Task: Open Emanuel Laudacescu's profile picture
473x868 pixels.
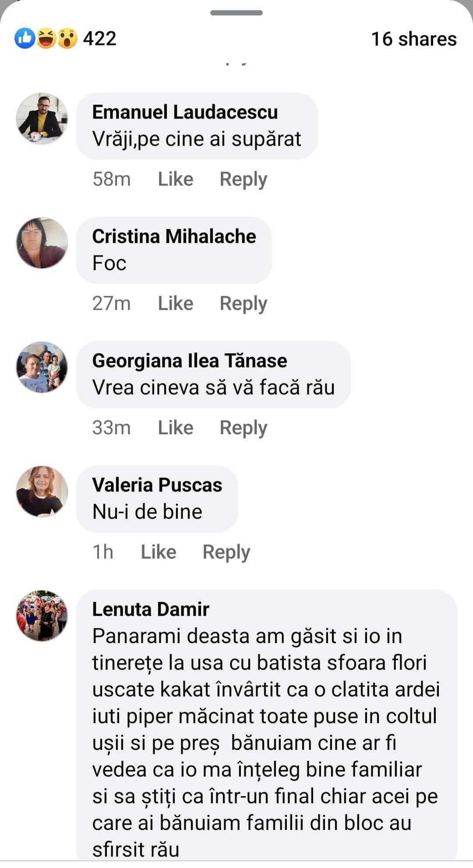Action: pyautogui.click(x=42, y=118)
